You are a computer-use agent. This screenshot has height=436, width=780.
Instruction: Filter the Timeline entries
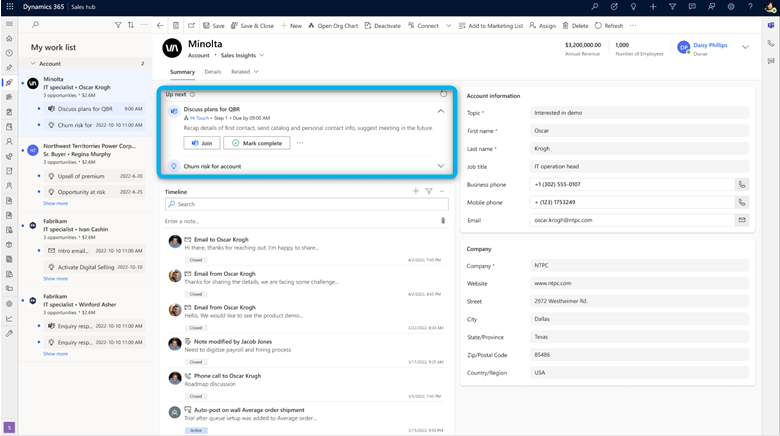pyautogui.click(x=429, y=191)
